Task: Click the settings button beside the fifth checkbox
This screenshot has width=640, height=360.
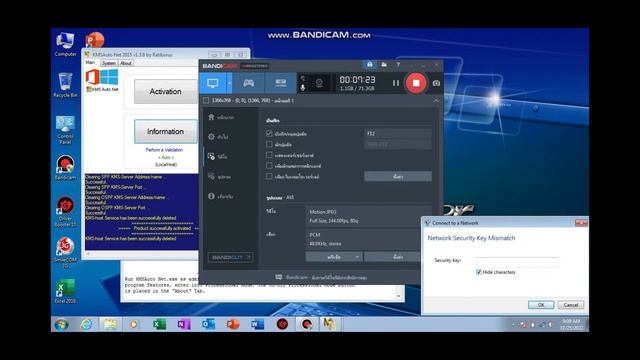Action: (398, 176)
